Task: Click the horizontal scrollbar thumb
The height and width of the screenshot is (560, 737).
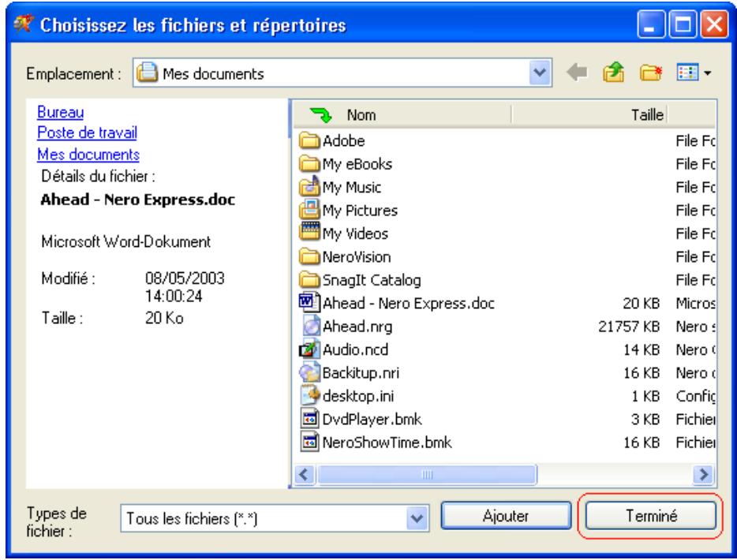Action: click(x=427, y=475)
